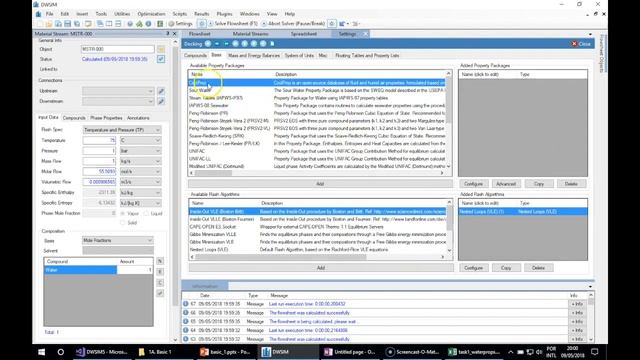
Task: Click the Temperature value input field
Action: tap(99, 140)
